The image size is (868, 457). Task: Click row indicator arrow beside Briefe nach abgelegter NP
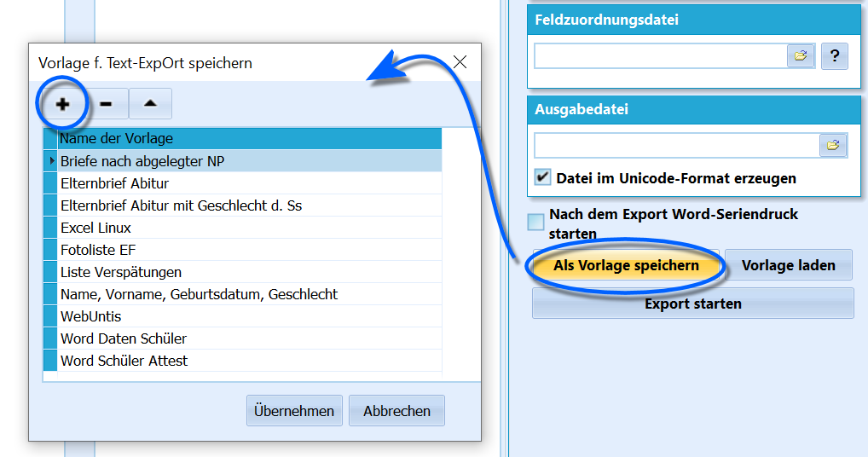tap(51, 161)
